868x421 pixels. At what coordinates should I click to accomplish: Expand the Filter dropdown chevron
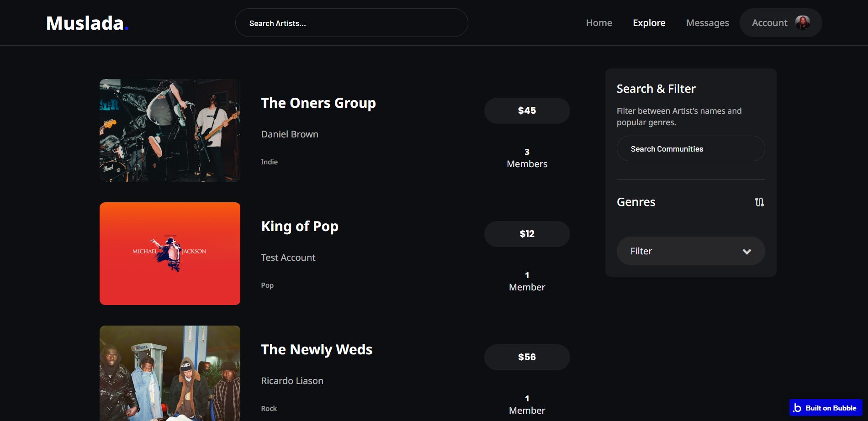click(x=746, y=252)
